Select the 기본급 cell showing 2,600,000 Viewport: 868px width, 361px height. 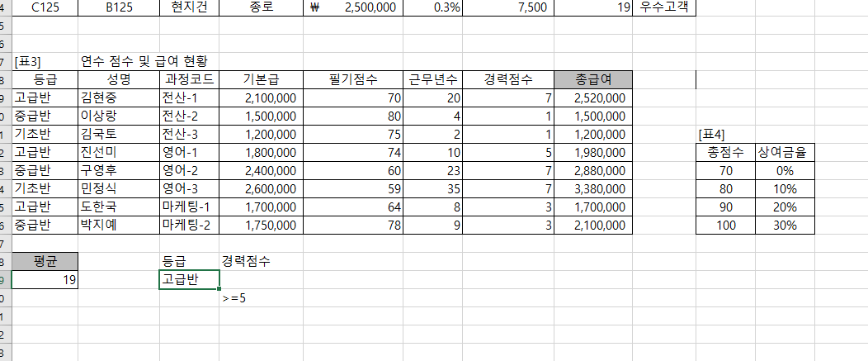tap(261, 189)
